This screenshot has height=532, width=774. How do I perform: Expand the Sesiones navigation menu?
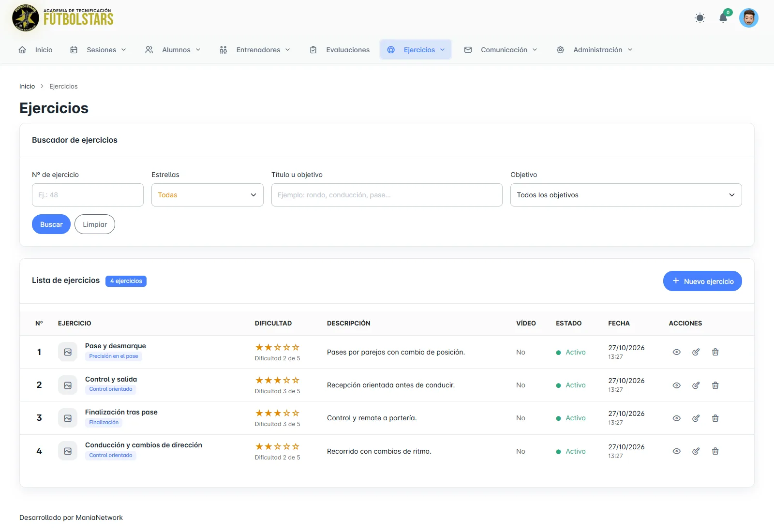coord(98,50)
